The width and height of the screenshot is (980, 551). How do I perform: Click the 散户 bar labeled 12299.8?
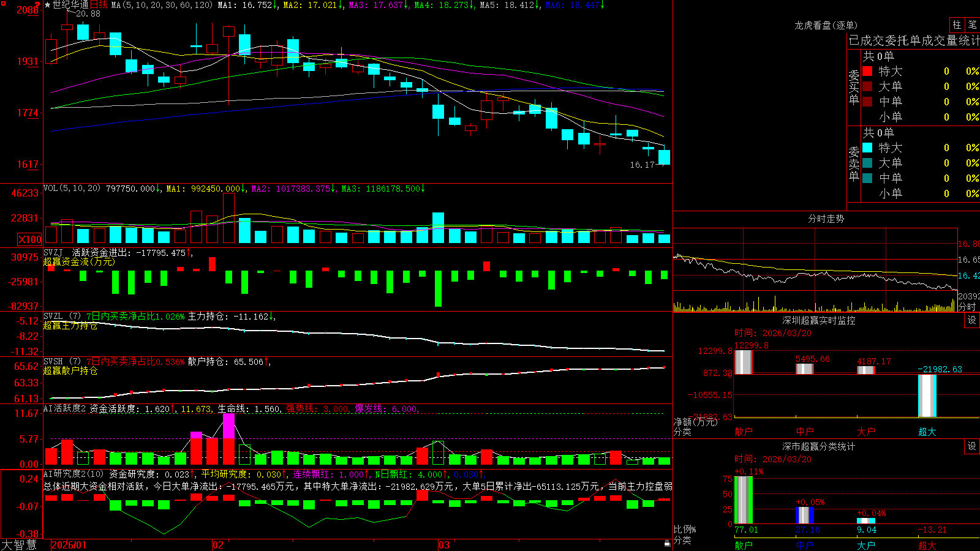coord(744,362)
